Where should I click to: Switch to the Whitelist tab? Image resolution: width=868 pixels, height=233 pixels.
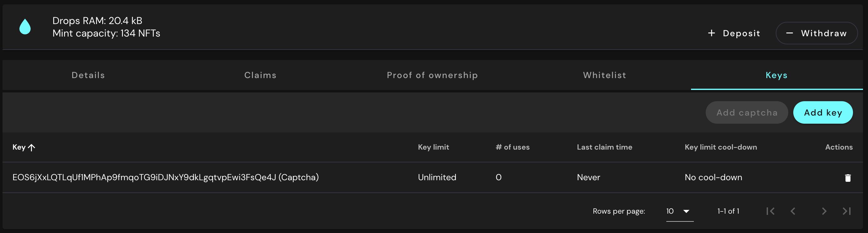tap(604, 75)
